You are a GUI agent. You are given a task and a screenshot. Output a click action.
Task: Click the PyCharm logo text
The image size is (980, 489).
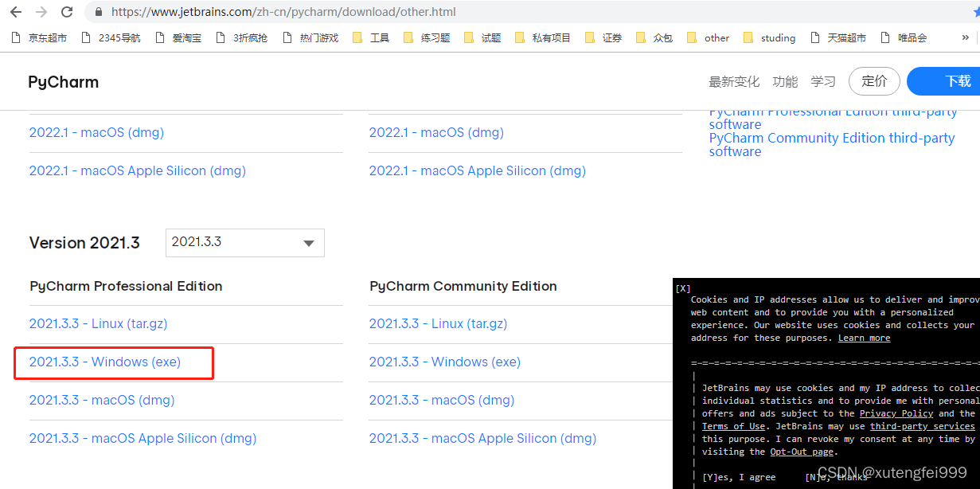[x=63, y=82]
